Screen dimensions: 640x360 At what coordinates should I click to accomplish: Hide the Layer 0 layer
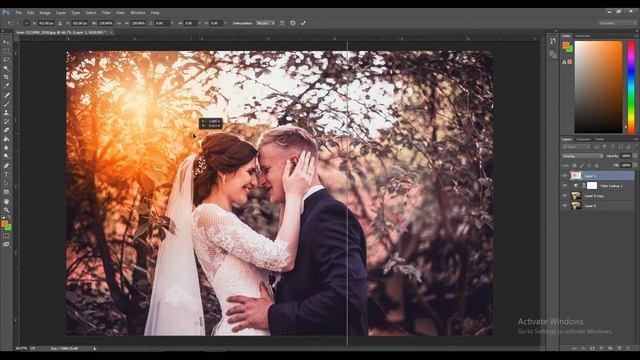tap(565, 206)
